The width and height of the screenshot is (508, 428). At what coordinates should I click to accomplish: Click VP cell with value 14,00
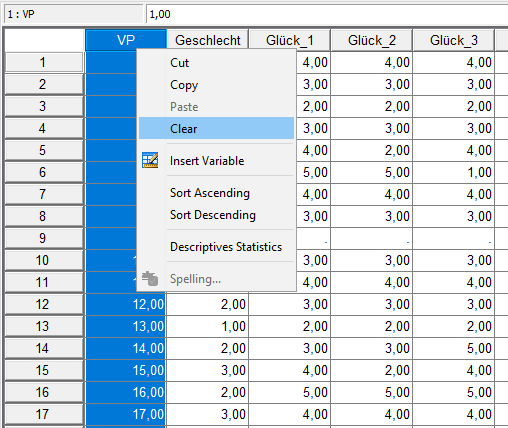click(126, 348)
